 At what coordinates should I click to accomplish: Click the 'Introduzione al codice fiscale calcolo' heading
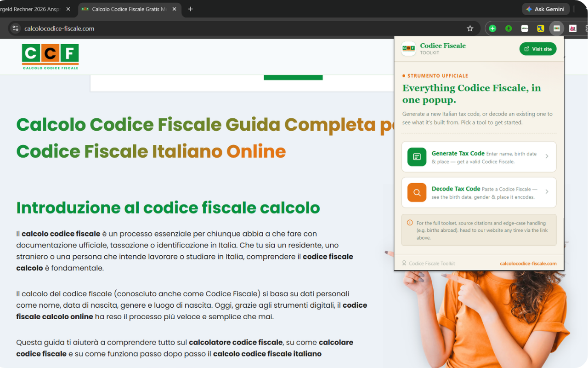tap(168, 208)
